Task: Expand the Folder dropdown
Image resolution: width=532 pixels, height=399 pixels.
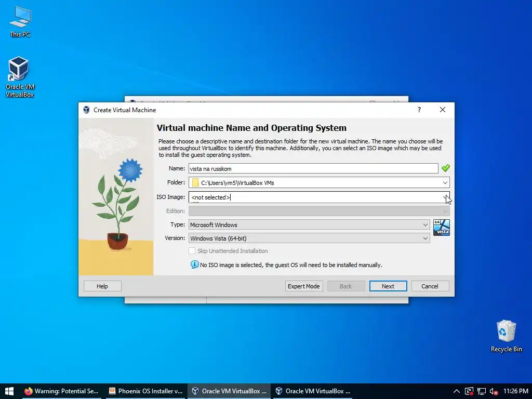Action: coord(445,182)
